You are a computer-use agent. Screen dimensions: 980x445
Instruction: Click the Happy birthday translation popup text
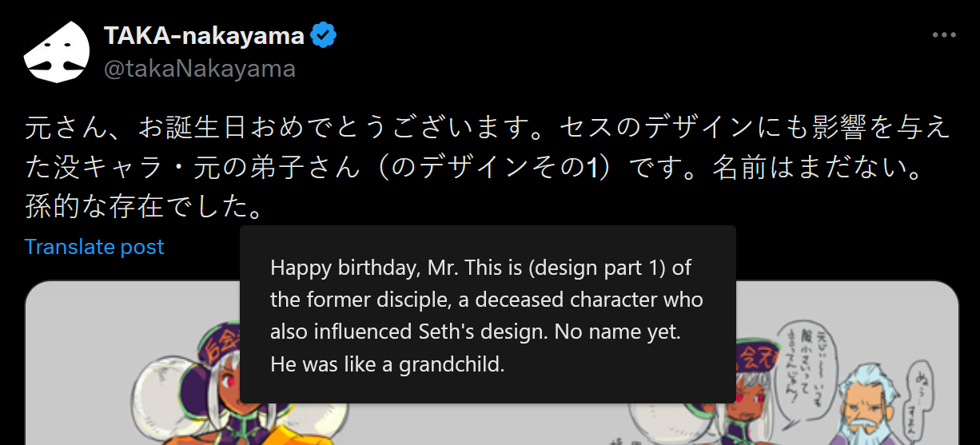(480, 268)
